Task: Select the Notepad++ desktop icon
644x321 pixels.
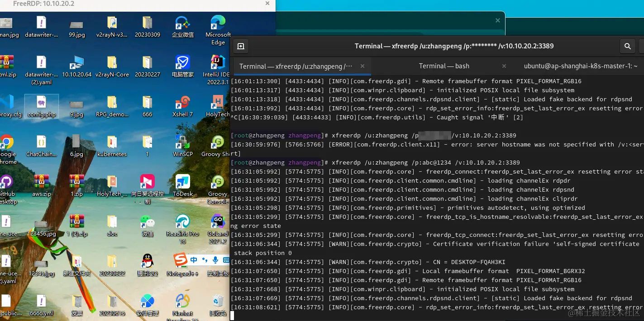Action: (x=182, y=265)
